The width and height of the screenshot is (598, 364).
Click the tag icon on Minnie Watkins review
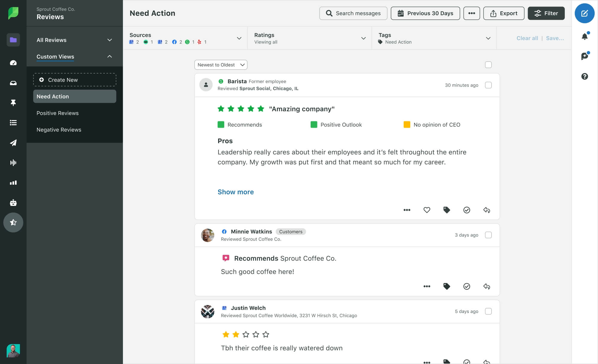tap(446, 286)
